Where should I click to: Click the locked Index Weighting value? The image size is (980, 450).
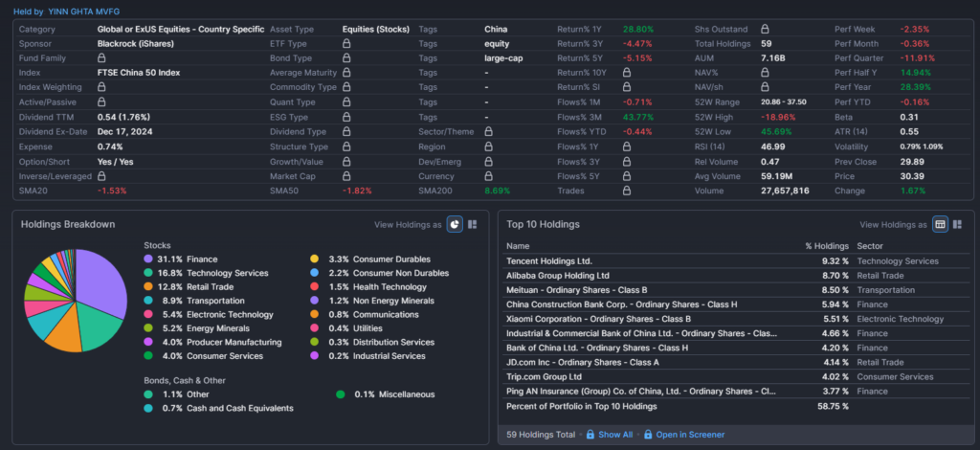click(x=102, y=87)
